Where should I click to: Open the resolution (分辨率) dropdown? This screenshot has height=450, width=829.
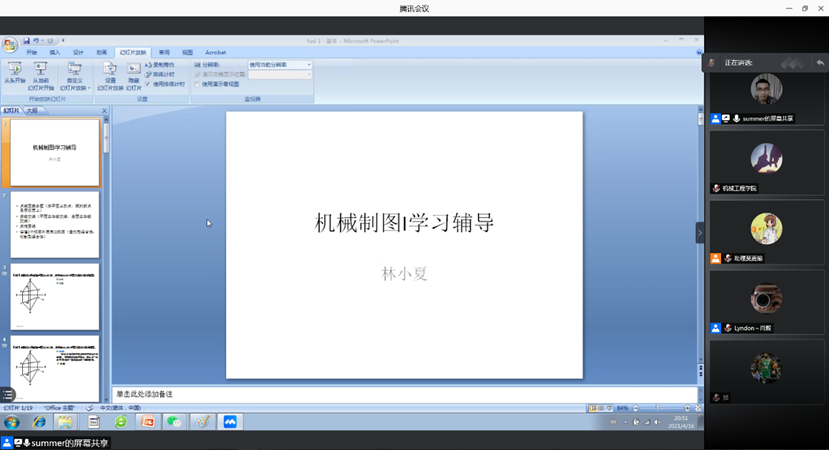pos(280,65)
